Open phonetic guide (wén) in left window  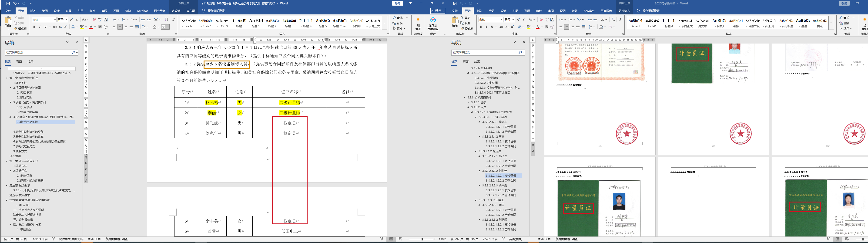(x=100, y=20)
